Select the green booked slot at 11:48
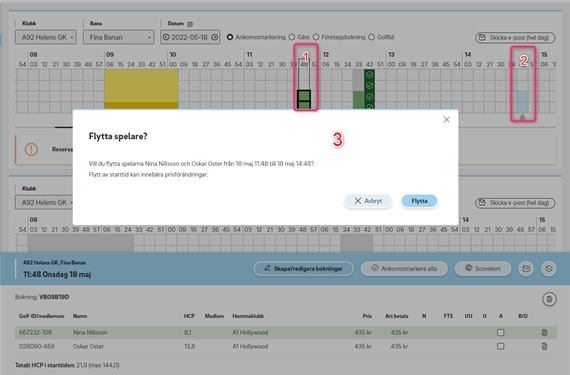 pos(304,99)
